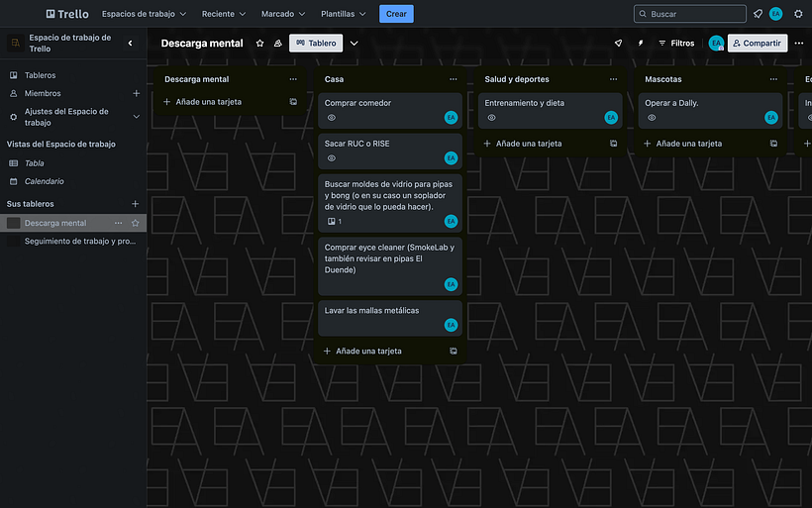Viewport: 812px width, 508px height.
Task: Open Casa list actions menu
Action: tap(454, 79)
